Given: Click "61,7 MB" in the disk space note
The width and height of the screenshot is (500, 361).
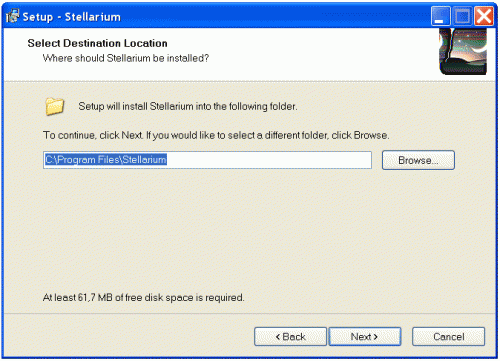Looking at the screenshot, I should tap(95, 297).
